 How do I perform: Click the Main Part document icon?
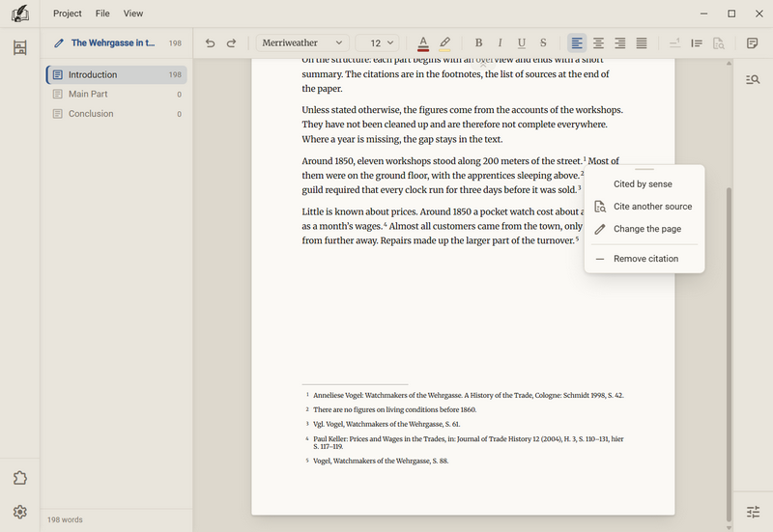58,94
